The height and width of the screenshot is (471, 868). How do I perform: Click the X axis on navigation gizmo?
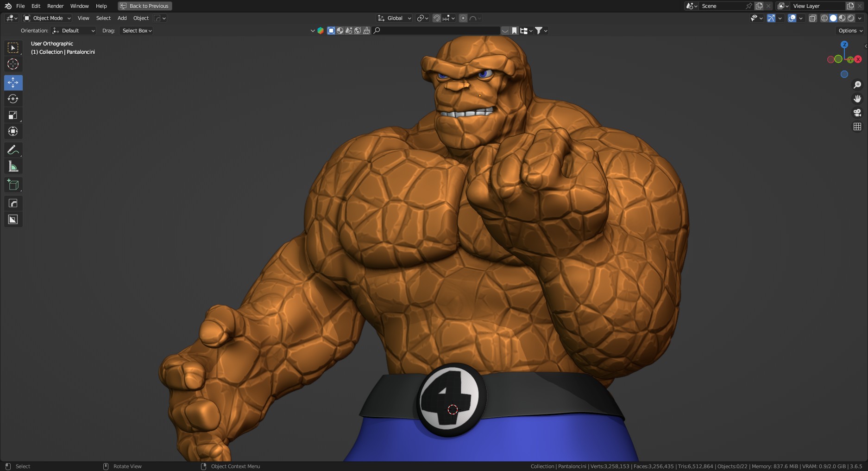pos(858,59)
